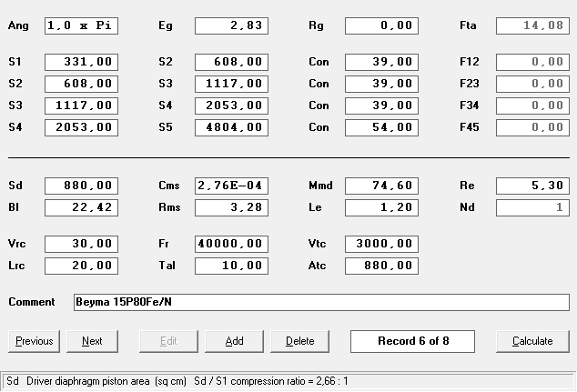Click the S4 field in the F45 row

click(x=81, y=127)
